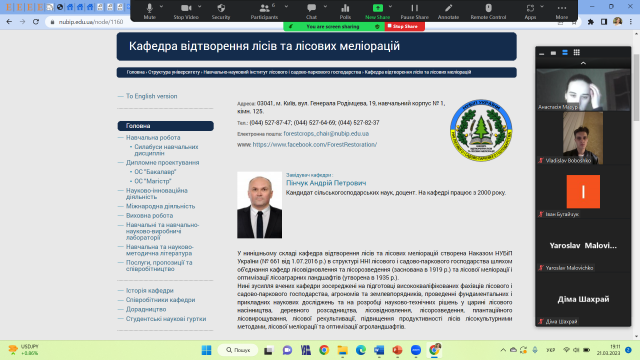Open Силабуси навчальних дисциплін link
The width and height of the screenshot is (640, 360).
tap(166, 150)
